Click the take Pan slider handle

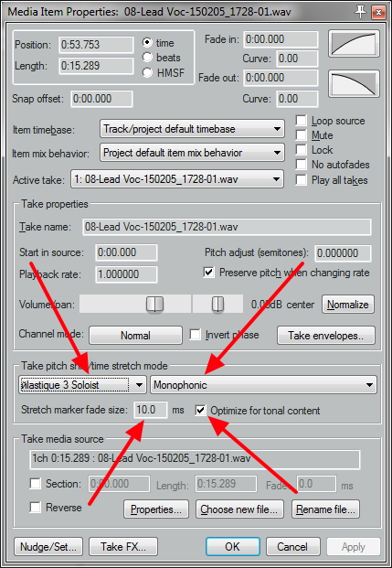click(x=217, y=304)
